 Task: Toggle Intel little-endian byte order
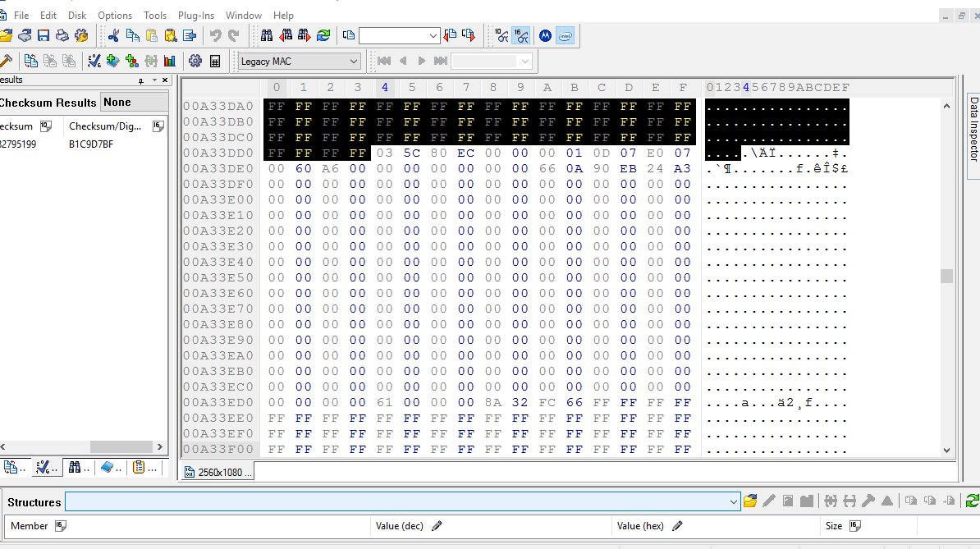(565, 35)
